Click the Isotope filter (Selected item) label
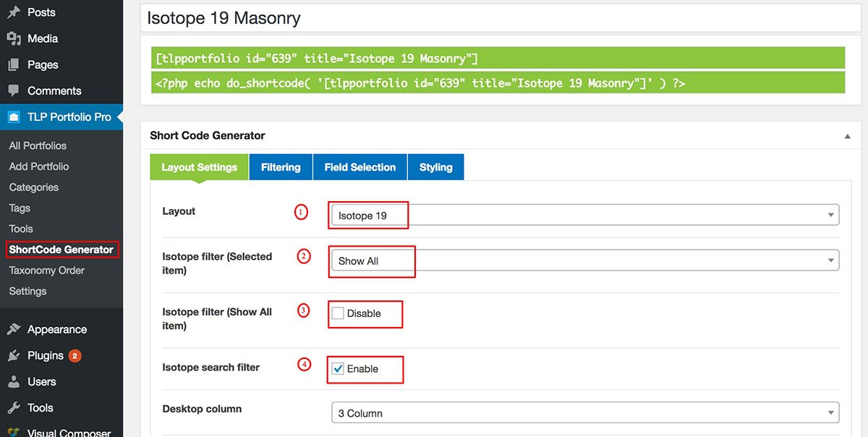 pos(217,263)
